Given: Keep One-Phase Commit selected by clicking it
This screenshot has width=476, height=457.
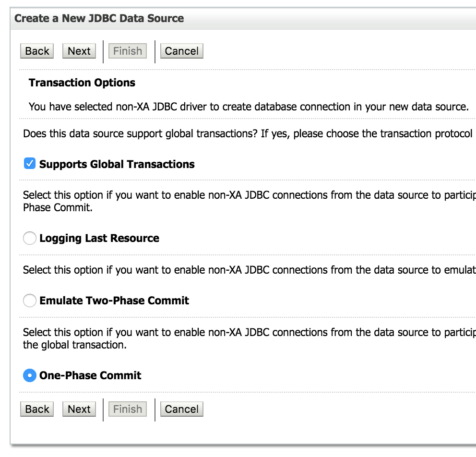Looking at the screenshot, I should [x=29, y=375].
